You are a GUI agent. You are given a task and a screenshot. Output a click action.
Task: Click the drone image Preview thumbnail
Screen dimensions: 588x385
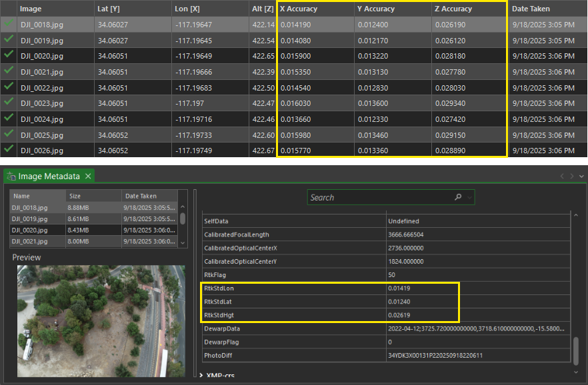[x=100, y=322]
